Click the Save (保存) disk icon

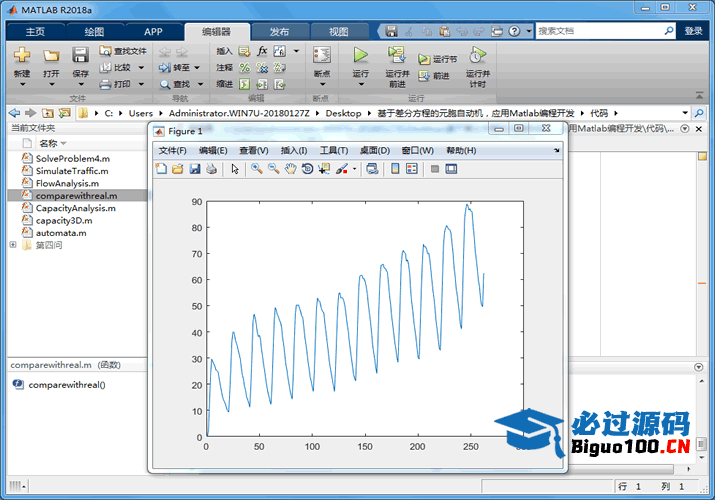80,55
